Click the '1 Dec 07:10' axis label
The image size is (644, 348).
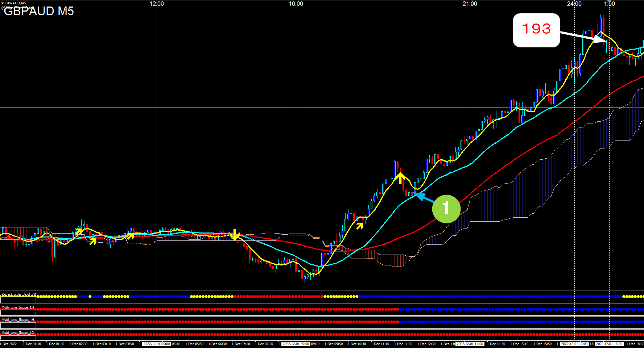pos(241,344)
